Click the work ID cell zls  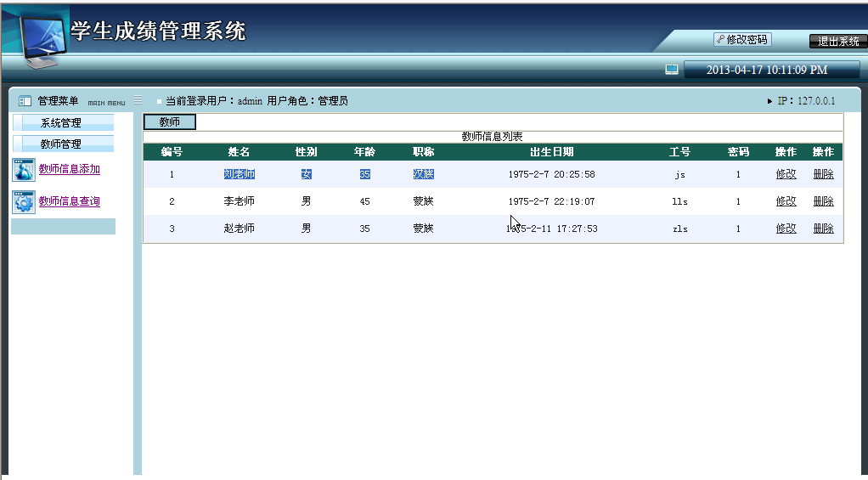679,229
